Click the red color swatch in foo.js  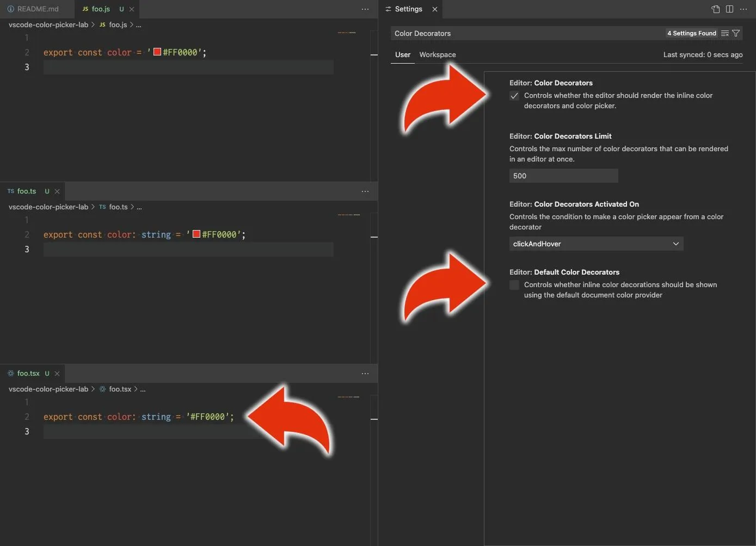click(157, 52)
